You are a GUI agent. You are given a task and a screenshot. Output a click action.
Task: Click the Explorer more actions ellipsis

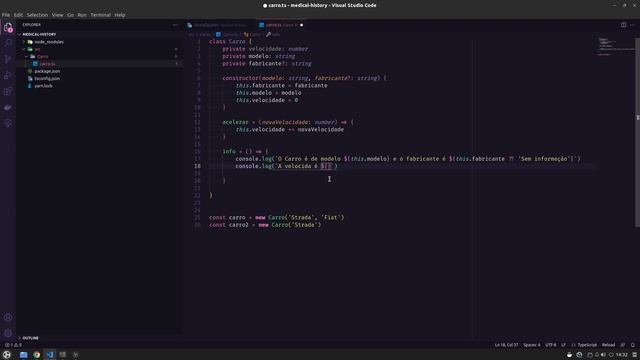coord(175,25)
